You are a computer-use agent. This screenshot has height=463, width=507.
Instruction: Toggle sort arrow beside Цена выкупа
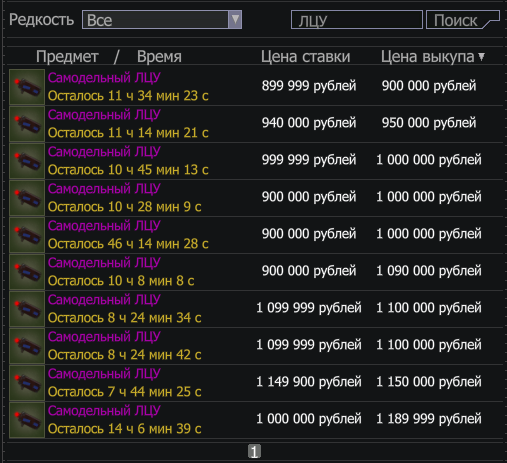click(x=481, y=56)
